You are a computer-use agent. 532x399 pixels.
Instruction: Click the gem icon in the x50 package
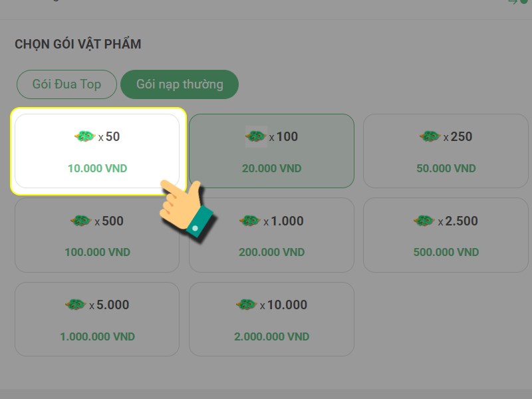pyautogui.click(x=84, y=137)
